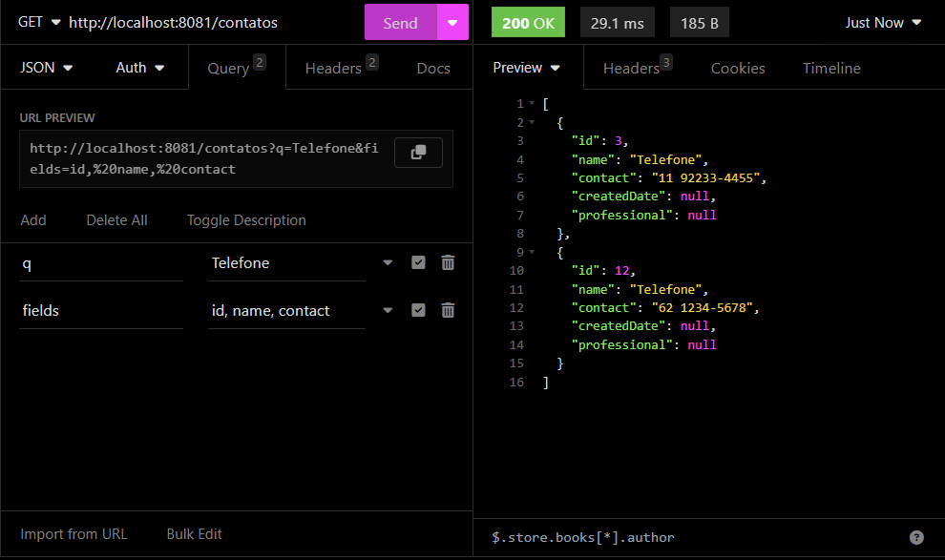This screenshot has height=560, width=945.
Task: Click the q parameter name field
Action: [100, 263]
